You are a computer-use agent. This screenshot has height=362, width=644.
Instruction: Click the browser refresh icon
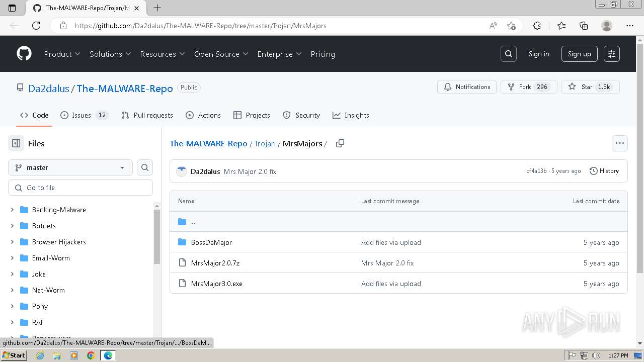pyautogui.click(x=36, y=26)
